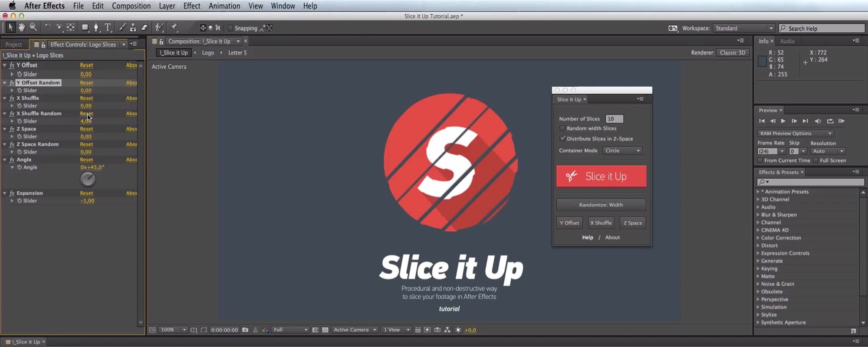Viewport: 868px width, 347px height.
Task: Expand the Animation Presets folder
Action: click(758, 192)
